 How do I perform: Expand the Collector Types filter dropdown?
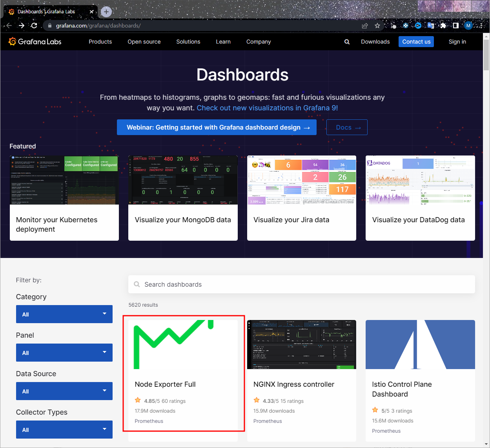[64, 430]
